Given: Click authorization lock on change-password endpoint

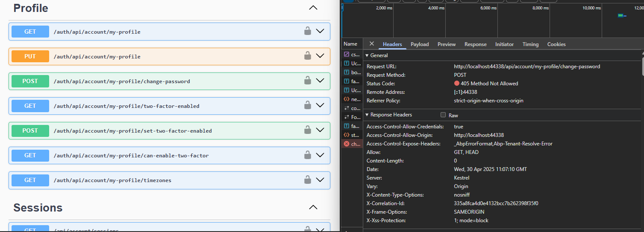Looking at the screenshot, I should (x=307, y=81).
